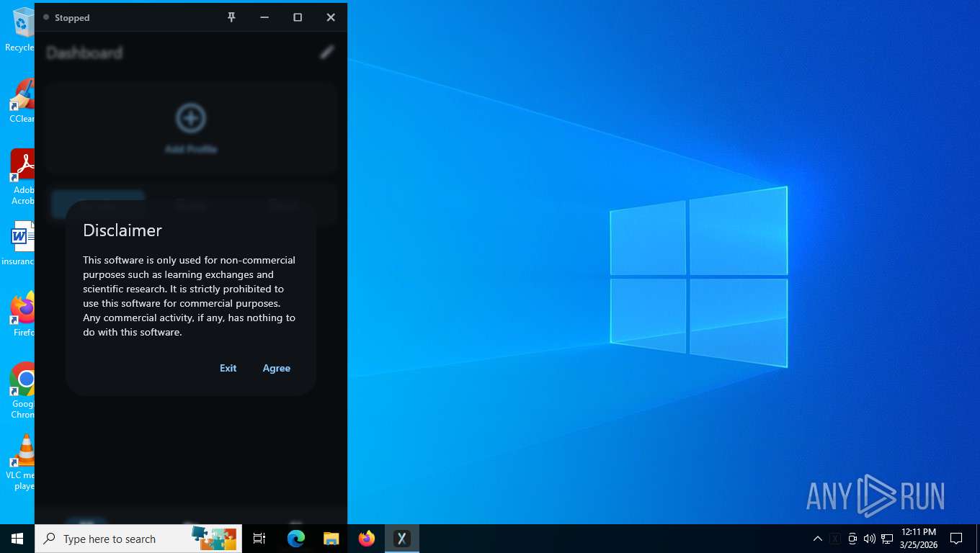
Task: Open the volume control in the tray
Action: tap(869, 539)
